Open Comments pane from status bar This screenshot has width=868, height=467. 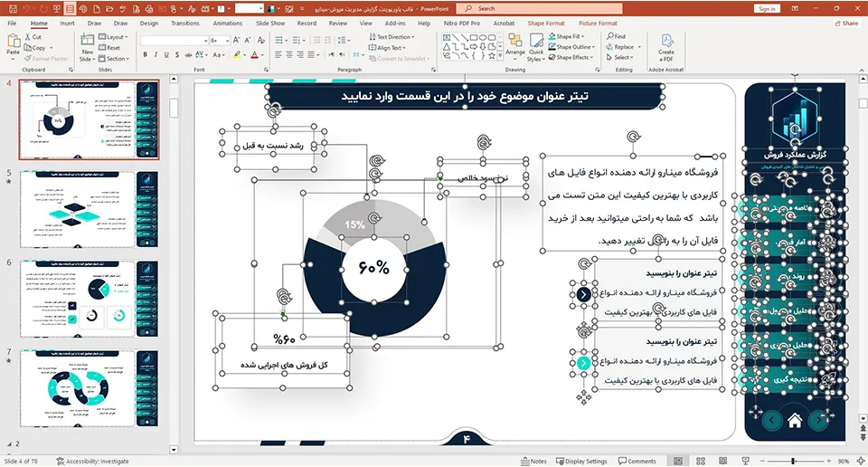click(x=637, y=461)
